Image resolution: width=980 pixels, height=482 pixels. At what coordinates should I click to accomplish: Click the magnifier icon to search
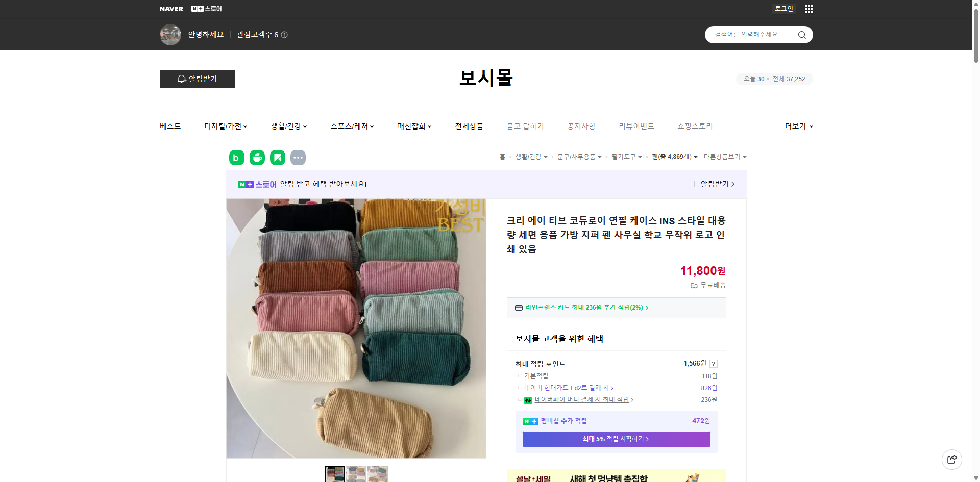(801, 34)
